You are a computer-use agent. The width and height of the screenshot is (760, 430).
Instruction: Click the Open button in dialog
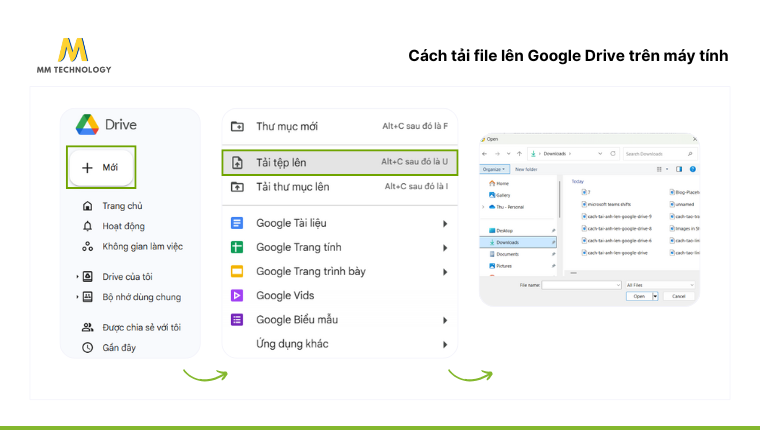pos(639,296)
